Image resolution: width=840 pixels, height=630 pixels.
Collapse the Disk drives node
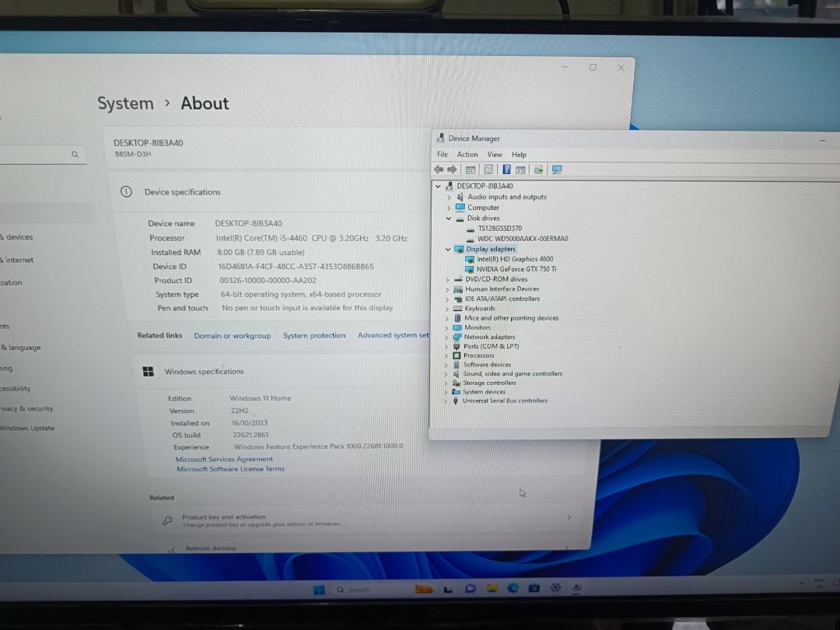[x=449, y=218]
